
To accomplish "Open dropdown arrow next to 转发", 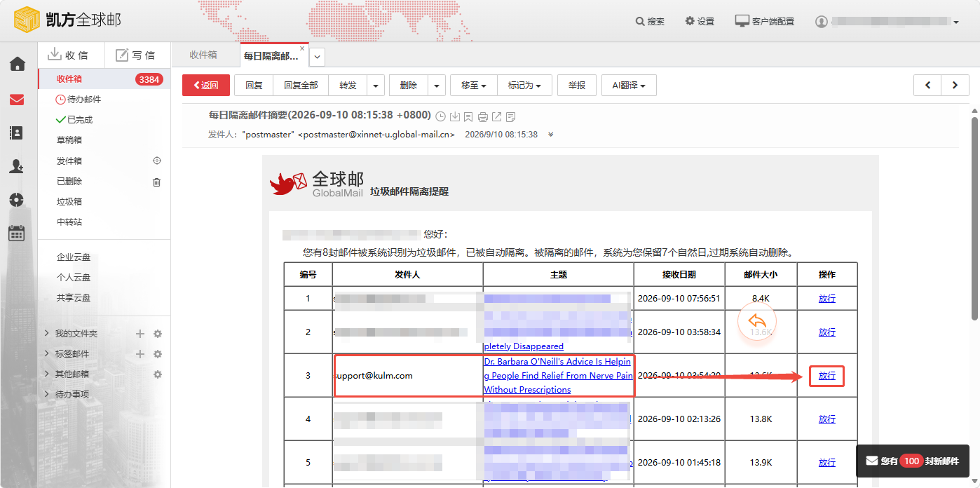I will pos(376,86).
